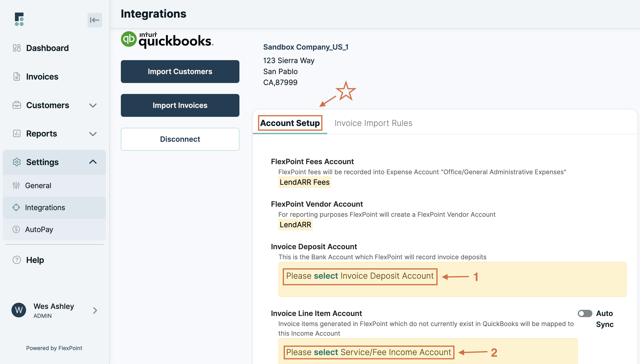Viewport: 640px width, 364px height.
Task: Select the Dashboard icon in the sidebar
Action: 16,48
